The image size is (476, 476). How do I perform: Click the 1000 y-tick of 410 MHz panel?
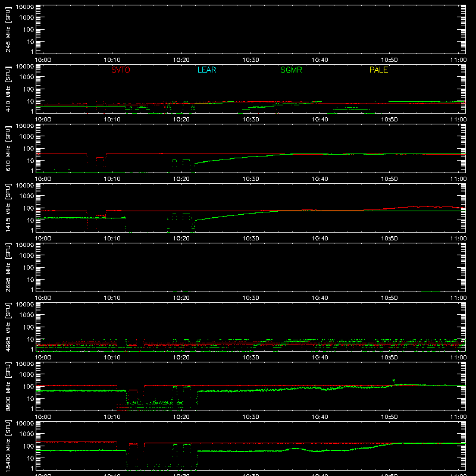pyautogui.click(x=27, y=77)
